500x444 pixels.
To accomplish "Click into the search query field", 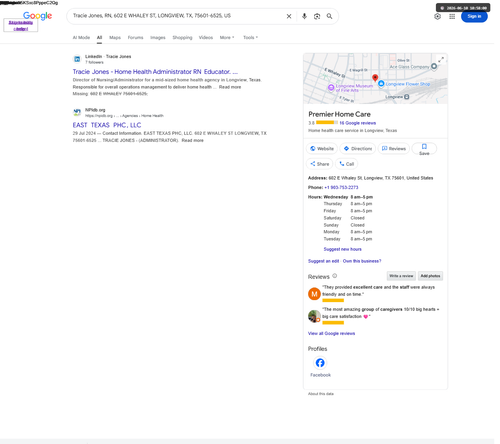I will click(177, 16).
